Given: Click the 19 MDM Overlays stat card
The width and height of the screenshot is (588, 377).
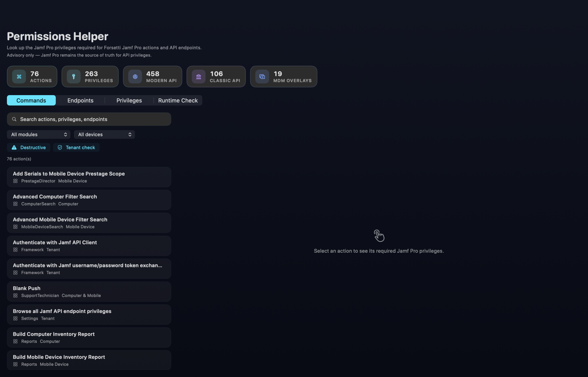Looking at the screenshot, I should pyautogui.click(x=284, y=77).
